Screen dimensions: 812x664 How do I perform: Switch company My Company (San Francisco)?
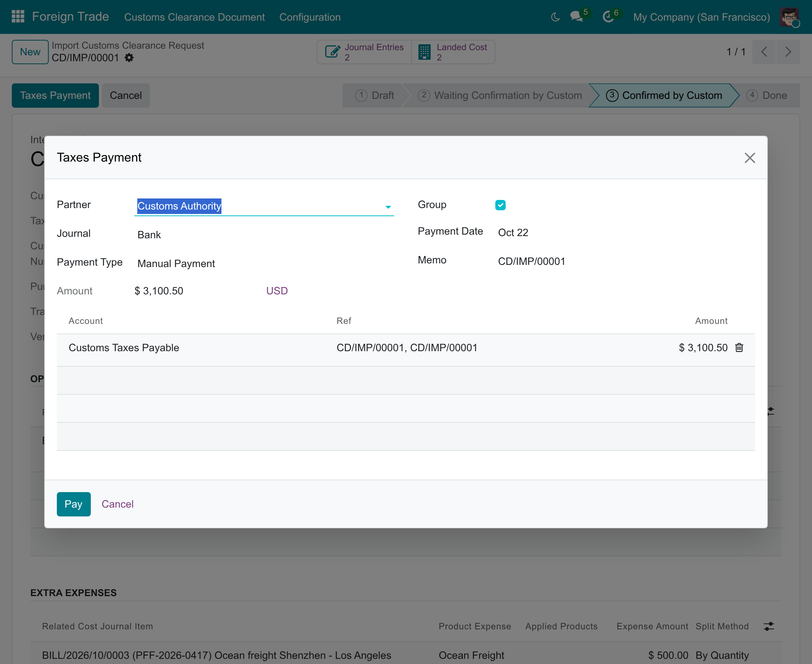pos(701,17)
